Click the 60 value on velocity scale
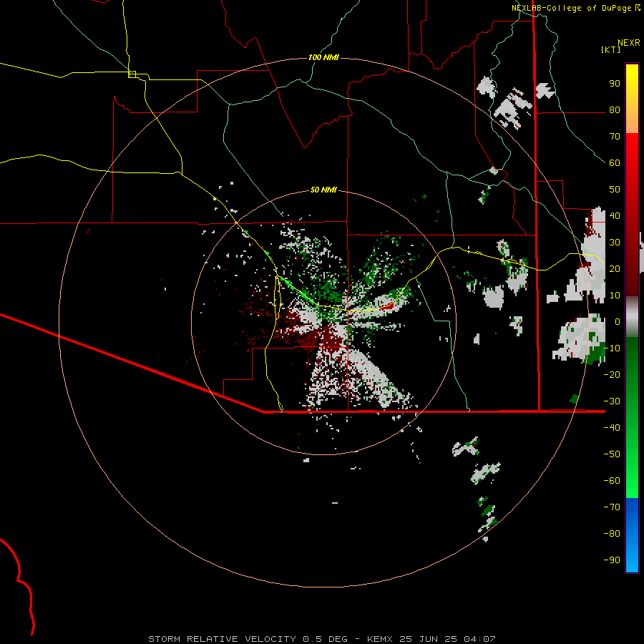 [615, 163]
